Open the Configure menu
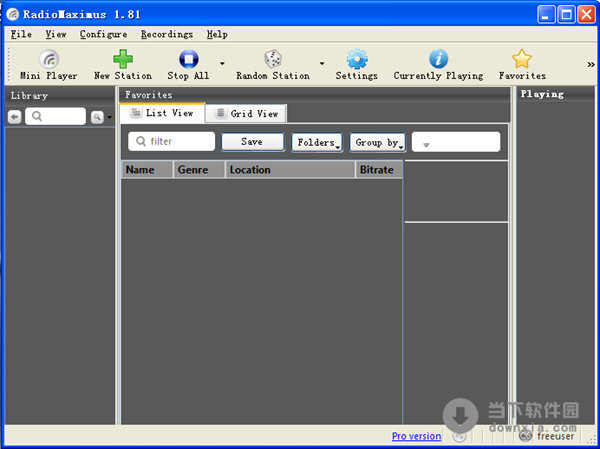The height and width of the screenshot is (449, 600). click(x=103, y=34)
